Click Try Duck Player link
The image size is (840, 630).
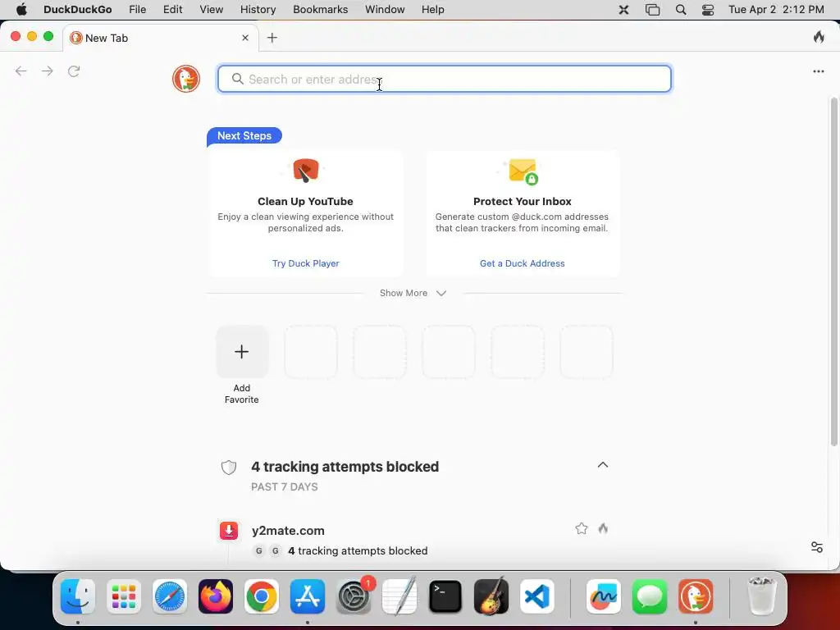[305, 263]
